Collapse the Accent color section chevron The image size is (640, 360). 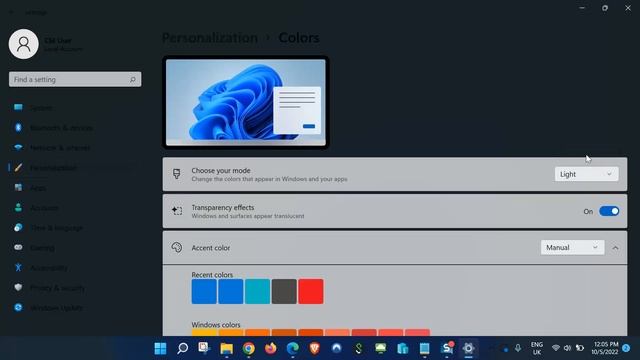tap(615, 248)
